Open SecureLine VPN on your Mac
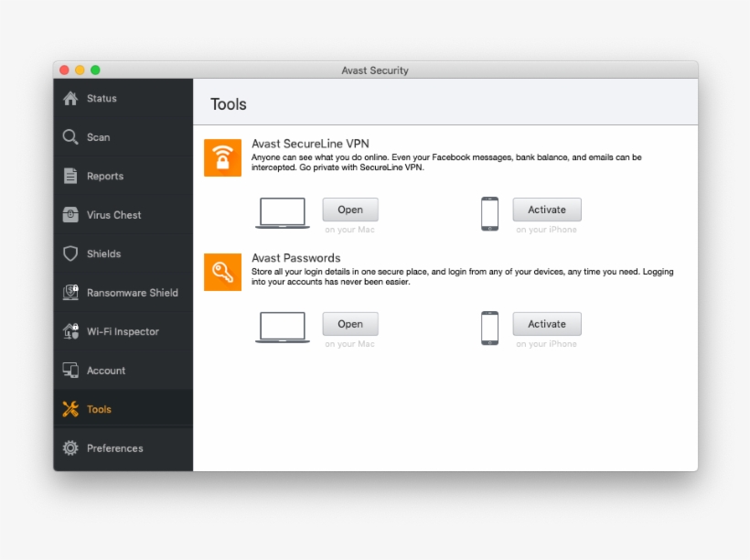Image resolution: width=750 pixels, height=560 pixels. pyautogui.click(x=349, y=209)
